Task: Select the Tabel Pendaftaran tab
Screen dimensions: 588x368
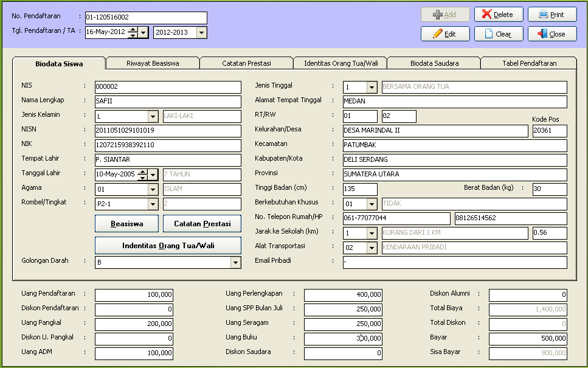Action: [x=529, y=63]
